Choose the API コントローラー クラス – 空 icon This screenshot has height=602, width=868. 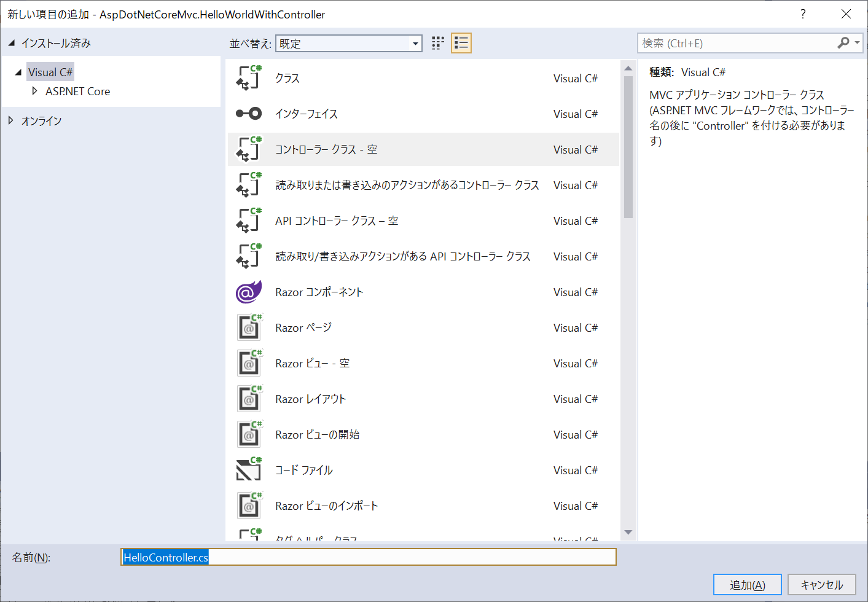tap(249, 221)
